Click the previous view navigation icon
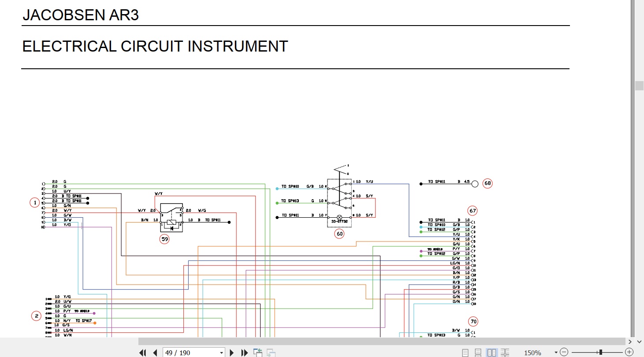 258,353
